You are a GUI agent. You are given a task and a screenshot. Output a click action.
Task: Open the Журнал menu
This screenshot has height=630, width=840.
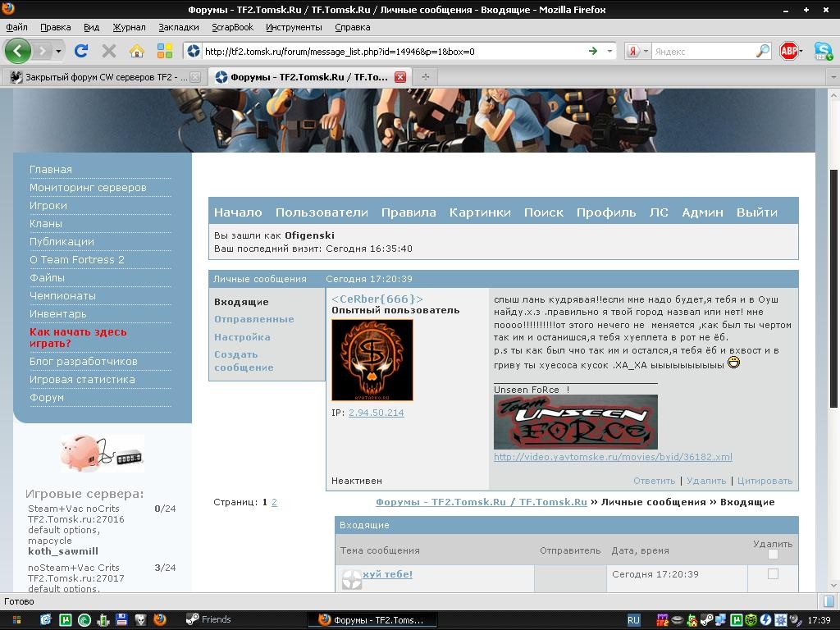[x=129, y=27]
